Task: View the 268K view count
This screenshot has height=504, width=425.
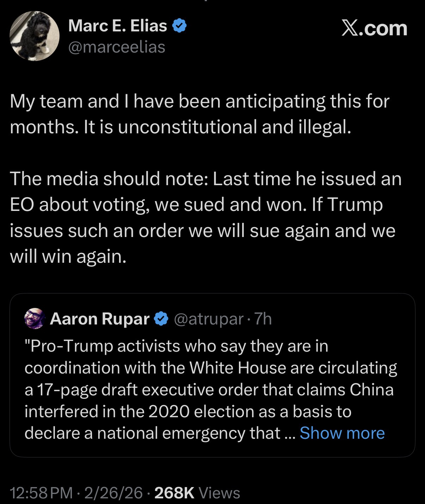Action: (x=174, y=493)
